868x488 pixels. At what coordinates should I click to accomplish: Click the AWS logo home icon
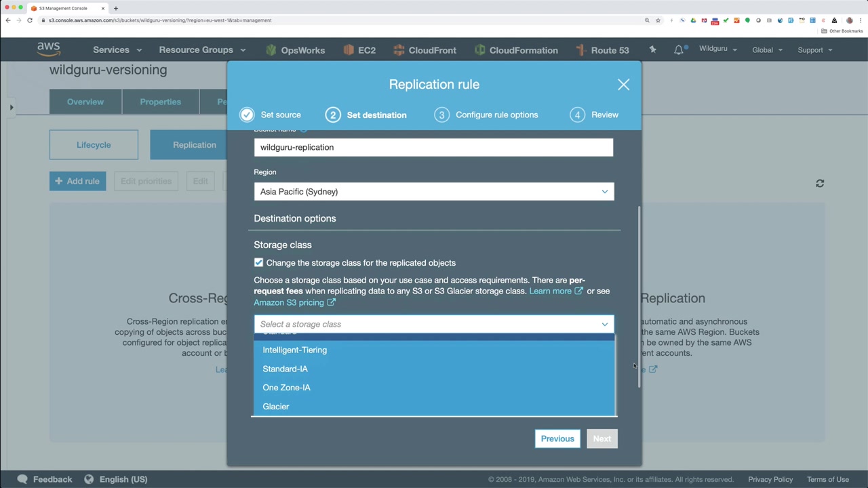coord(49,49)
